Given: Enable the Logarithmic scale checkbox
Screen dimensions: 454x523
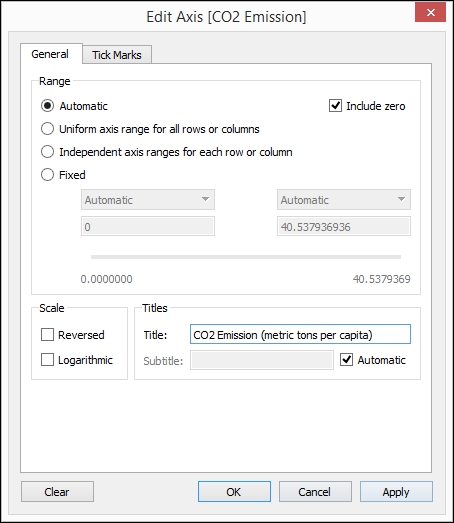Looking at the screenshot, I should (x=47, y=360).
